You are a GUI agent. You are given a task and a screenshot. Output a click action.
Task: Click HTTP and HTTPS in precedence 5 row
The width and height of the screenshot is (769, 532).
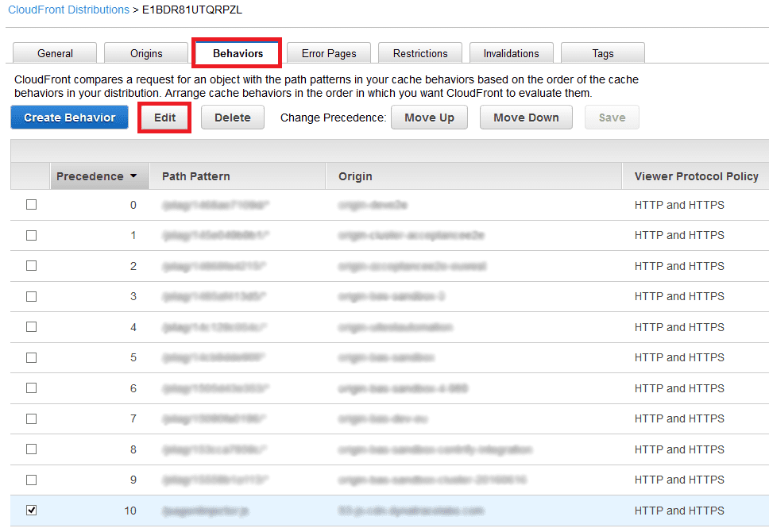tap(679, 357)
